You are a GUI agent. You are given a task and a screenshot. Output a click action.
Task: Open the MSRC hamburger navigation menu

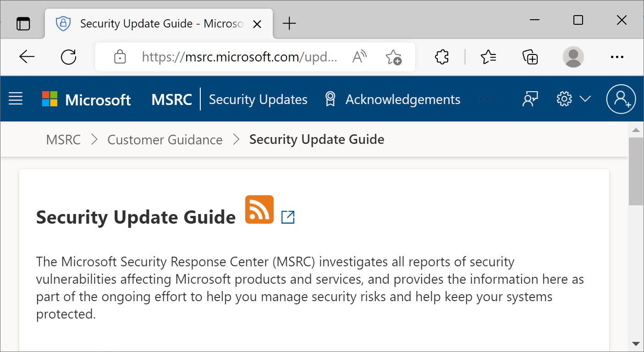coord(16,99)
